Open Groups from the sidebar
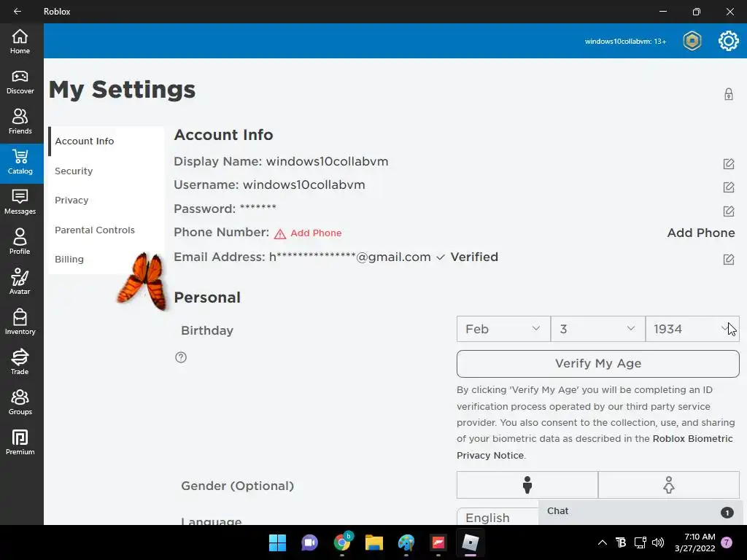The height and width of the screenshot is (560, 747). click(x=20, y=402)
